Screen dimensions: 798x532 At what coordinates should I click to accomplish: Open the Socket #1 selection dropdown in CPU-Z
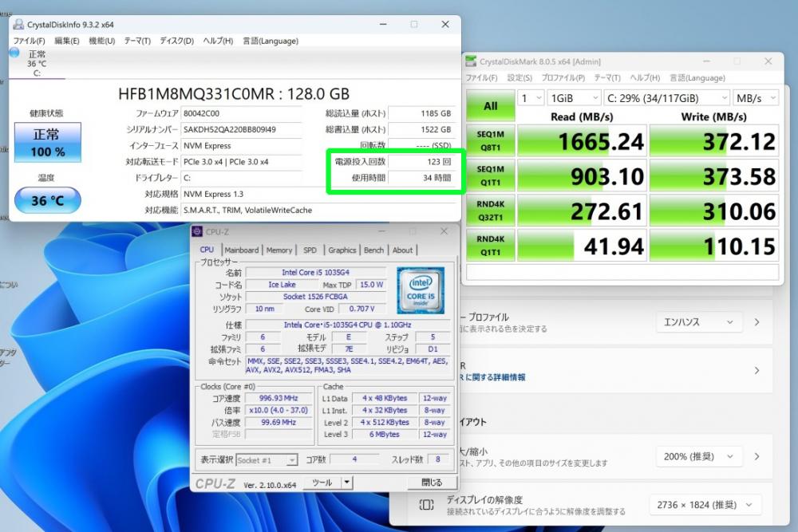tap(267, 460)
